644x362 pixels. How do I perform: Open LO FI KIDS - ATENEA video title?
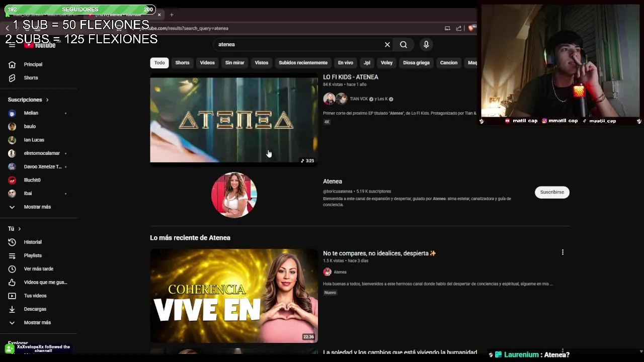tap(351, 77)
